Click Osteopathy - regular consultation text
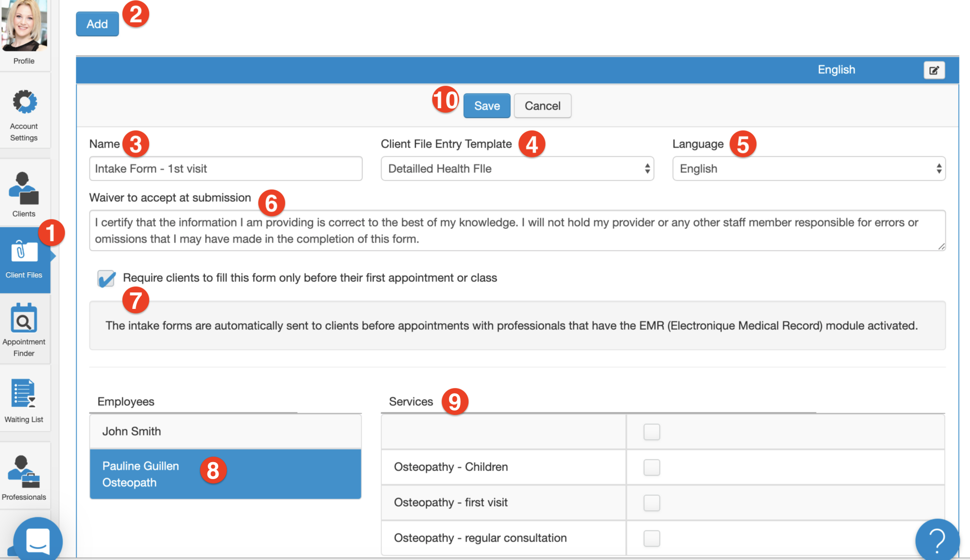This screenshot has width=970, height=560. tap(480, 538)
